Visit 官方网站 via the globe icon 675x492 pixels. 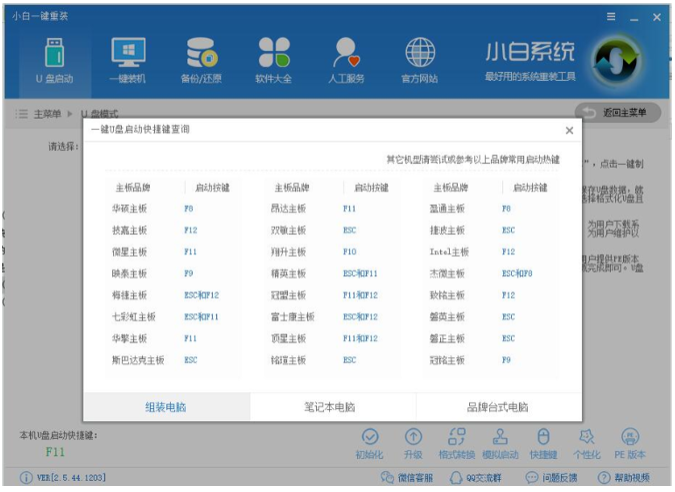(419, 59)
